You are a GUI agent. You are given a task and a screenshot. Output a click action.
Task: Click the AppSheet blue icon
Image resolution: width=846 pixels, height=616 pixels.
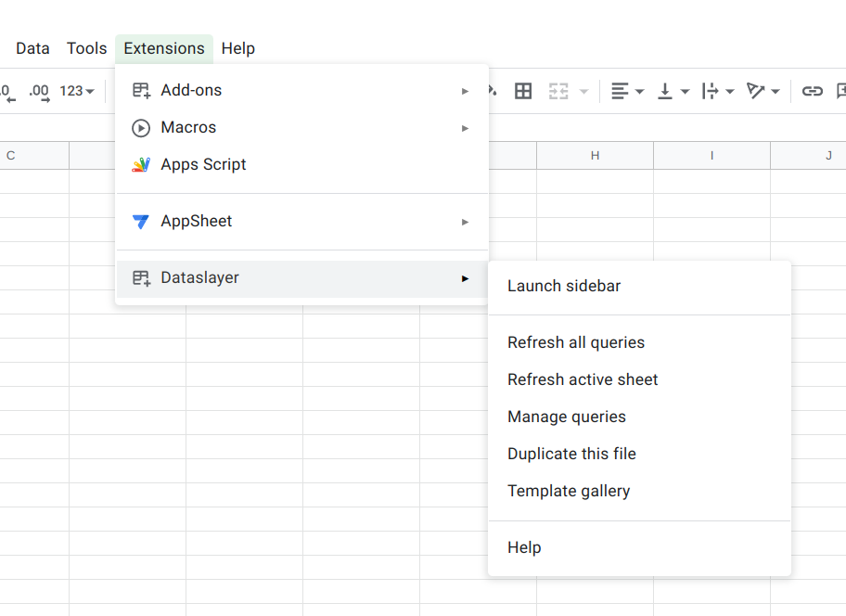[141, 222]
